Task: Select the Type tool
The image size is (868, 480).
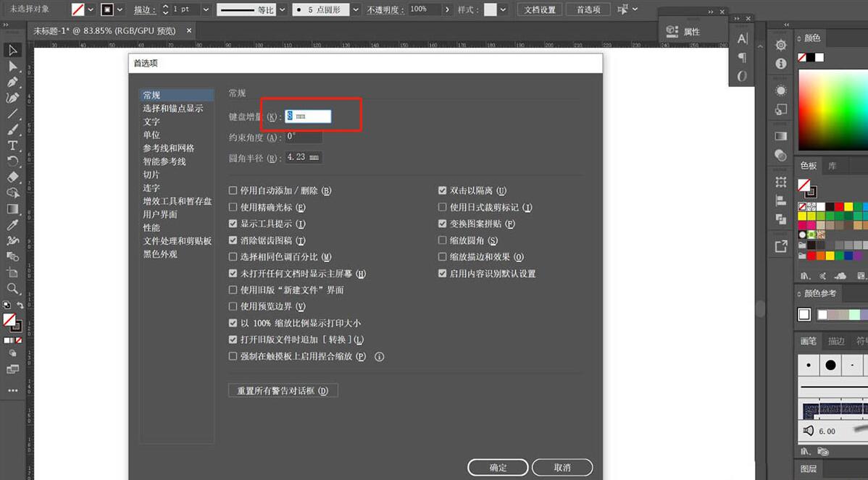Action: (12, 145)
